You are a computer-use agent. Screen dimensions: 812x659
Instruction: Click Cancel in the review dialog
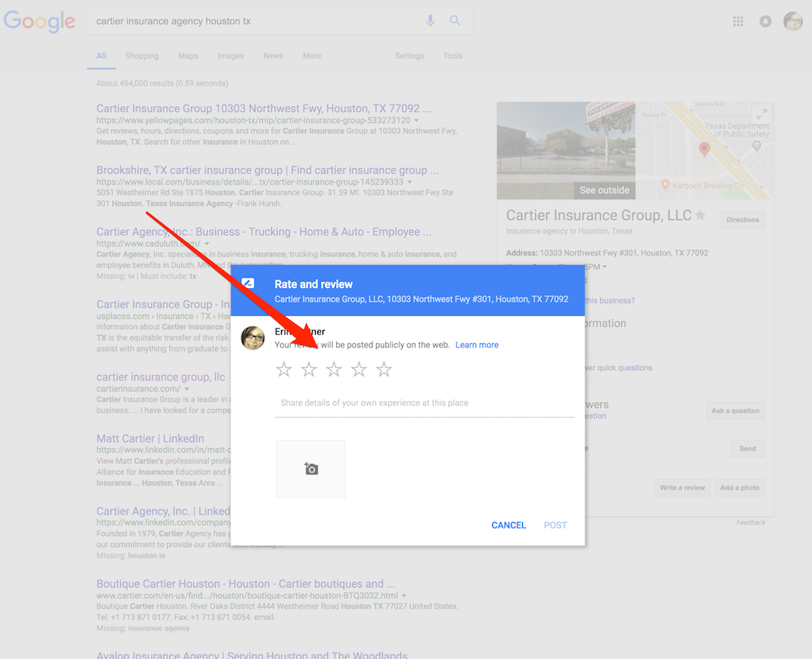(x=508, y=525)
